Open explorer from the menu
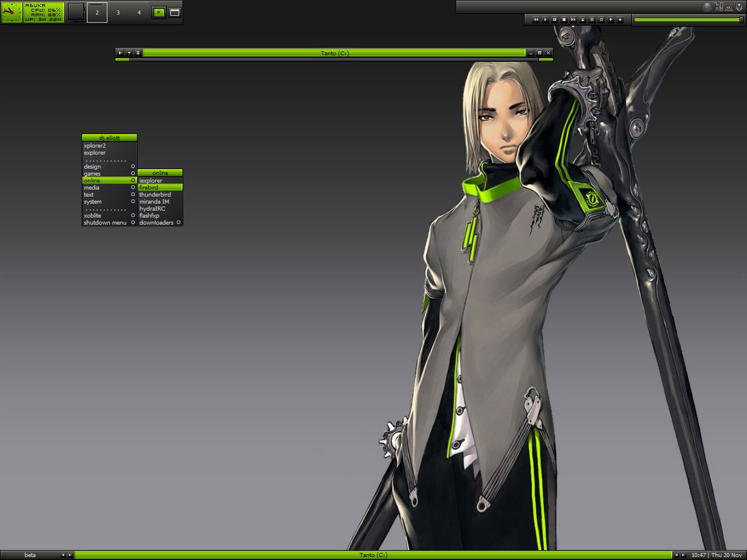747x560 pixels. (x=109, y=153)
